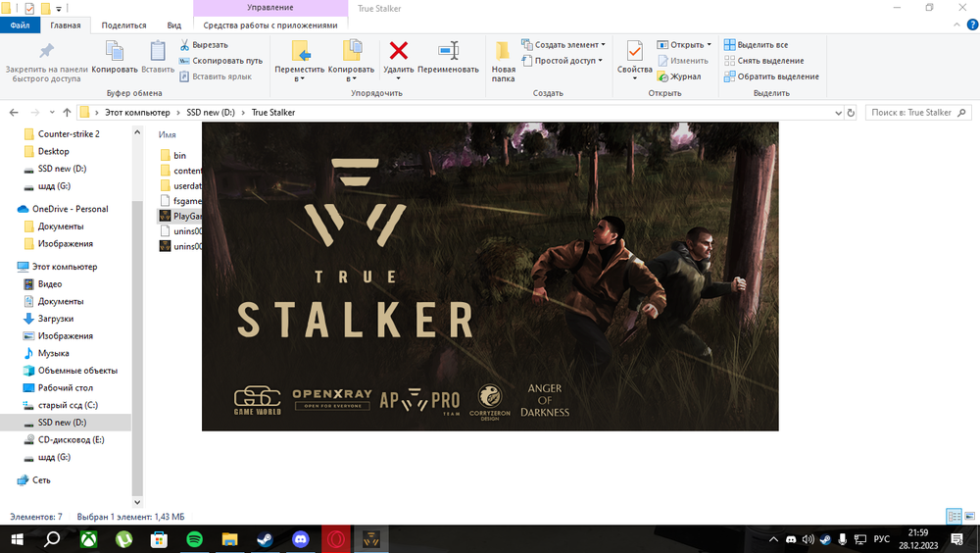Switch to large icons view toggle
This screenshot has width=980, height=553.
[968, 516]
